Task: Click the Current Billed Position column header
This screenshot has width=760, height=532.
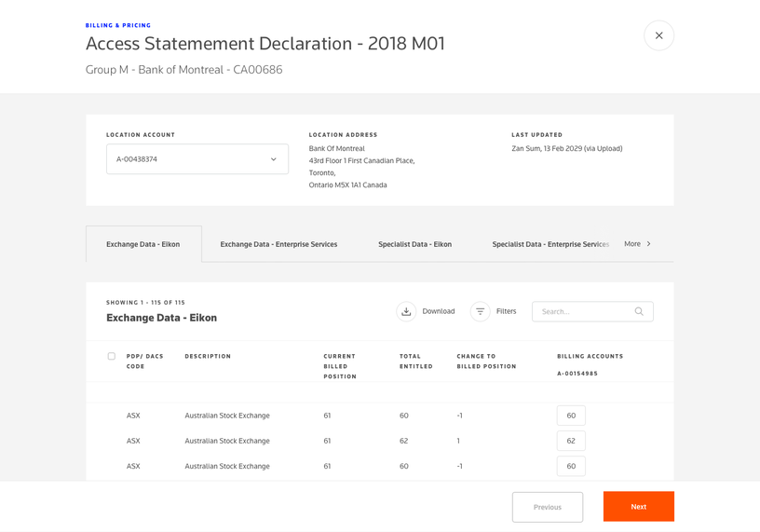Action: tap(340, 366)
